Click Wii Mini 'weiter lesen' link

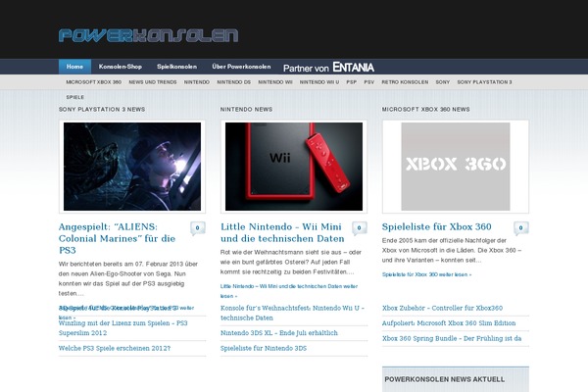[289, 291]
